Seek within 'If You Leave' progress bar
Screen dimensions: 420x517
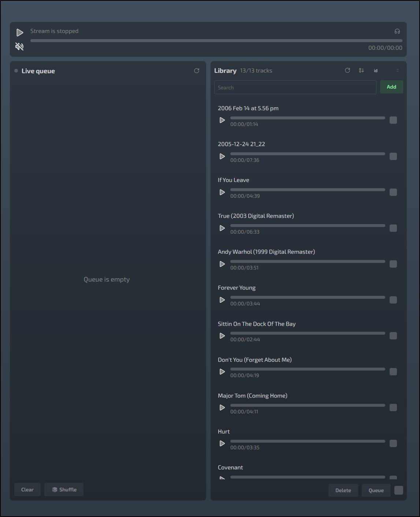tap(308, 190)
